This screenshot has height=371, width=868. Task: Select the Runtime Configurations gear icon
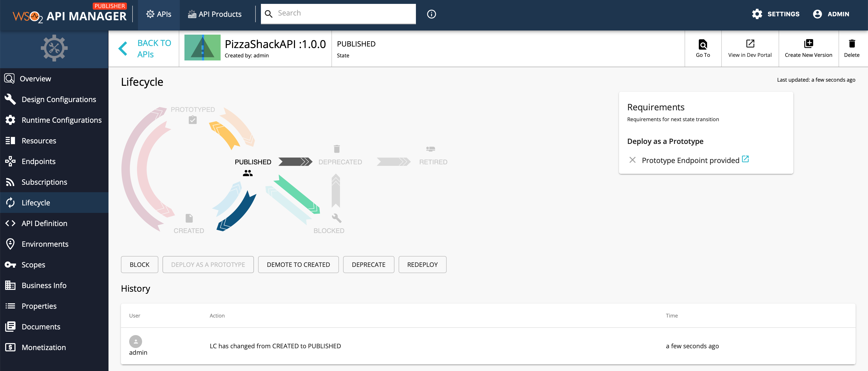pyautogui.click(x=10, y=120)
